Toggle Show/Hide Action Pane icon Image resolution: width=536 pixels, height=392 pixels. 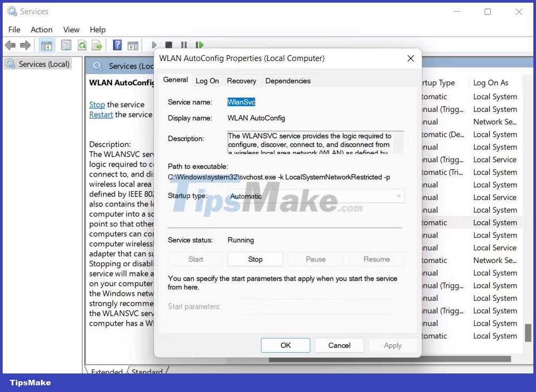point(133,45)
